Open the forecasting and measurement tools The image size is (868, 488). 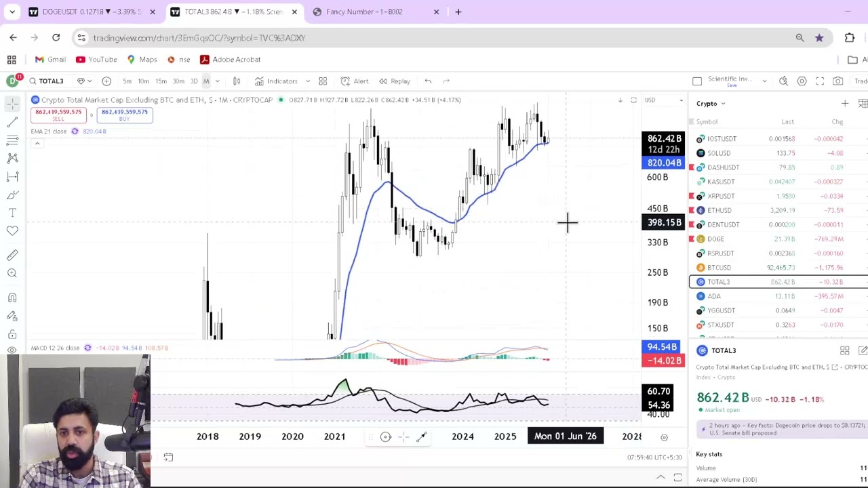[x=12, y=176]
